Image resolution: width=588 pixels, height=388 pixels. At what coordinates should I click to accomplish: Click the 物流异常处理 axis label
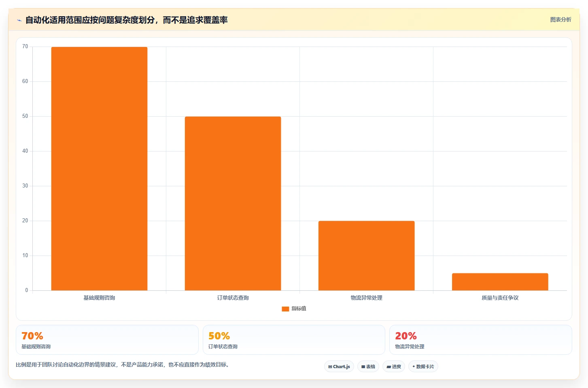pyautogui.click(x=366, y=298)
